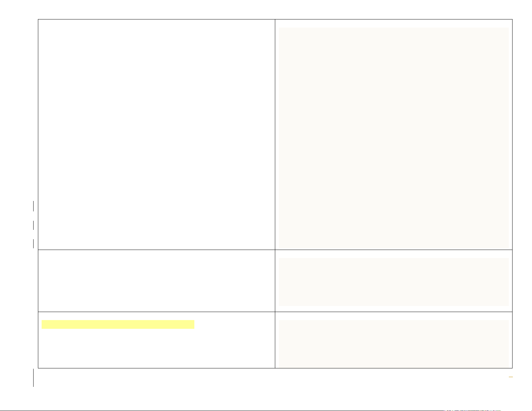The image size is (532, 411).
Task: Click the blank page margin above the table
Action: 269,9
